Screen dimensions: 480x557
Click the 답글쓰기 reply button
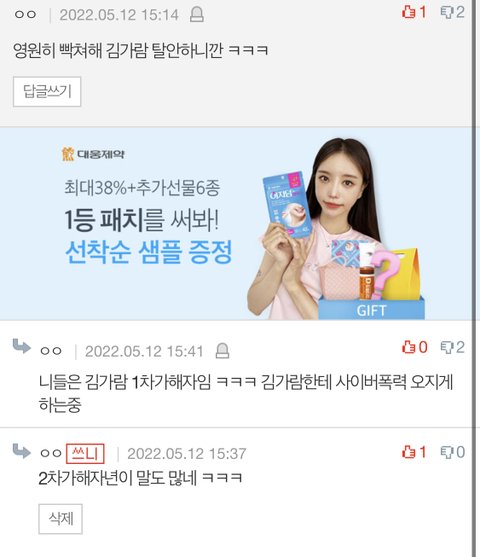47,92
